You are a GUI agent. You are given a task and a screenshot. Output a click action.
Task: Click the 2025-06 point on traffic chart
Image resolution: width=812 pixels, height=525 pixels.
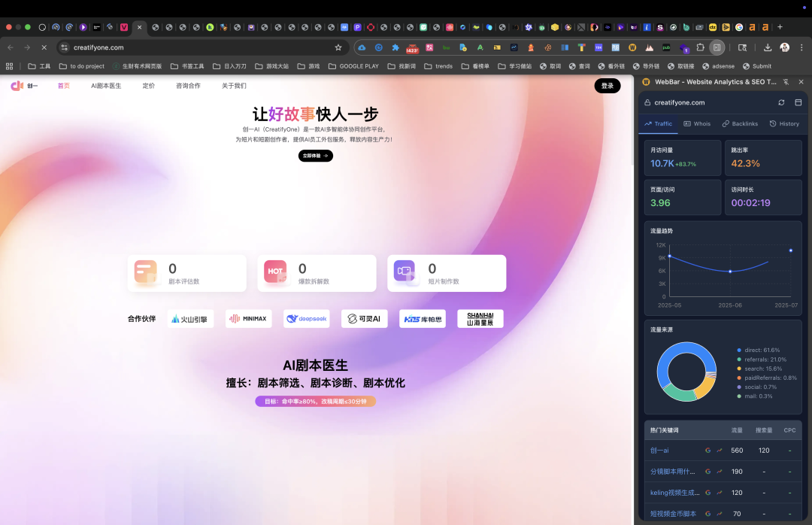(730, 272)
